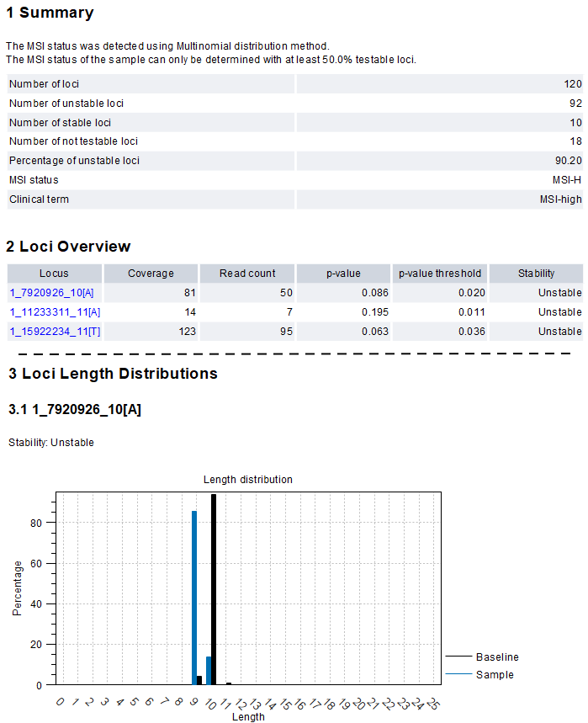The height and width of the screenshot is (723, 588).
Task: Click the MSI-H status value
Action: tap(567, 180)
